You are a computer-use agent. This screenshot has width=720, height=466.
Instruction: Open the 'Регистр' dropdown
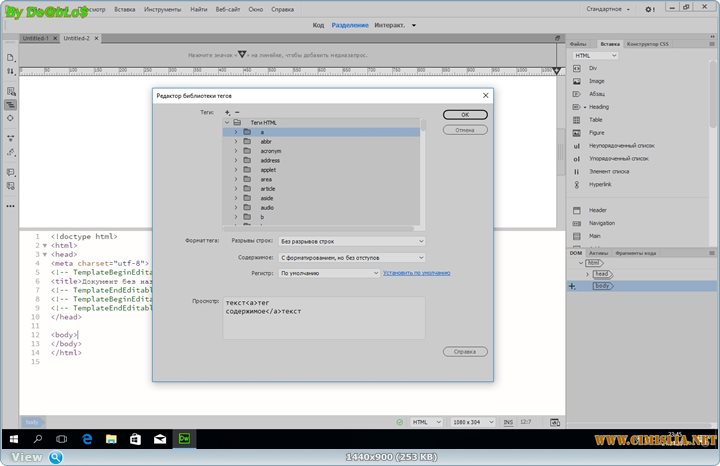click(x=329, y=272)
